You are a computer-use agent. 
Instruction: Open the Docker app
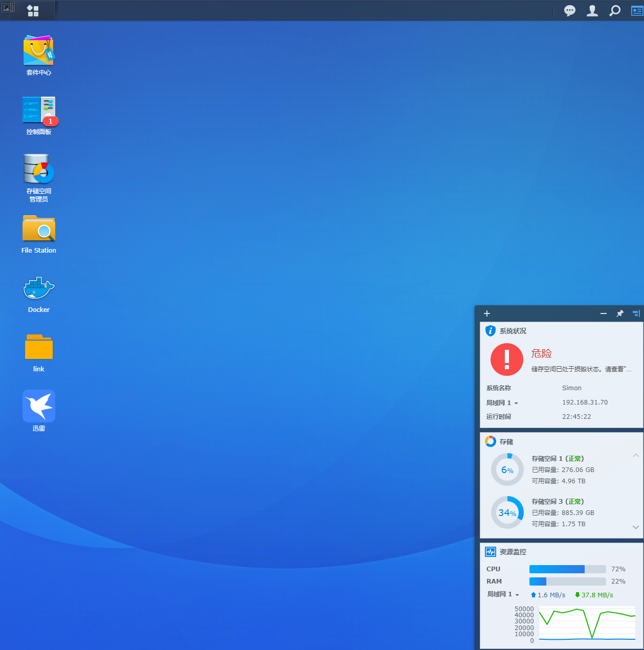pos(39,295)
